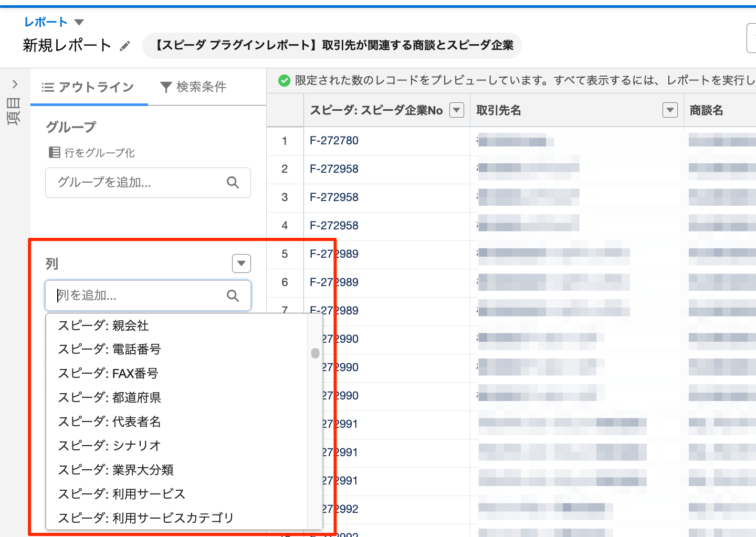Click the add group input field
The image size is (756, 537).
coord(139,183)
